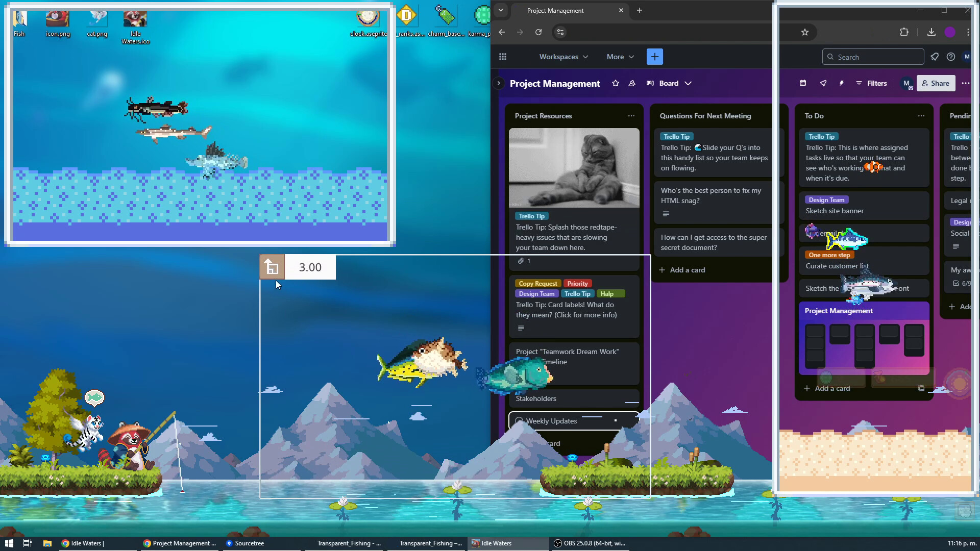Screen dimensions: 980x551
Task: Click the Trello apps grid icon
Action: point(503,56)
